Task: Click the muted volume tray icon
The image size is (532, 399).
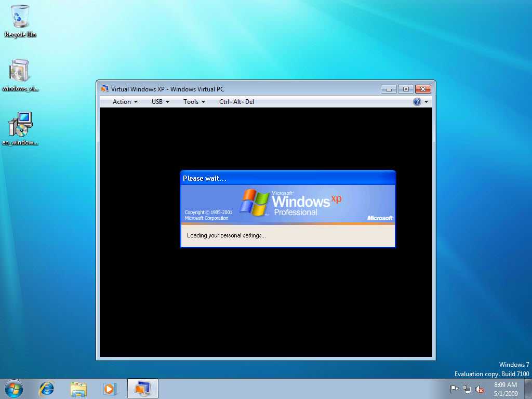Action: 480,390
